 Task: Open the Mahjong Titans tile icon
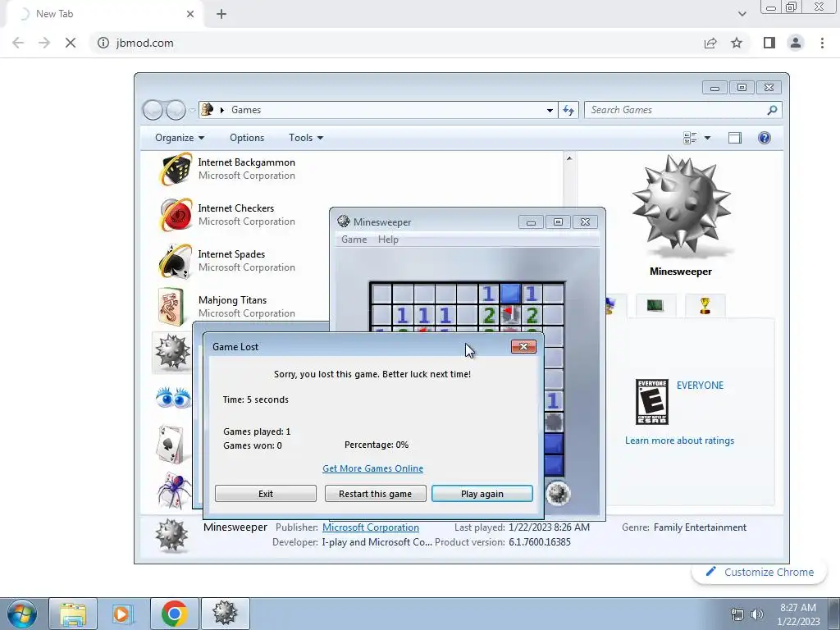pyautogui.click(x=171, y=307)
